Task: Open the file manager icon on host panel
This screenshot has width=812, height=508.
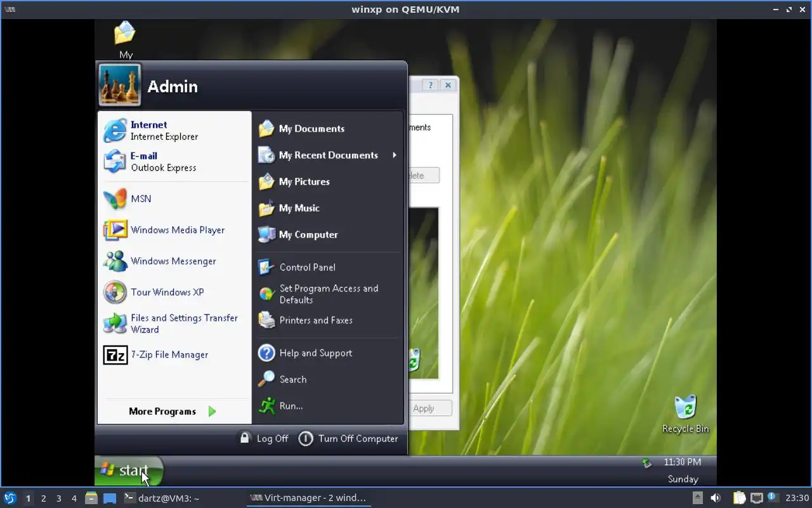Action: tap(91, 498)
